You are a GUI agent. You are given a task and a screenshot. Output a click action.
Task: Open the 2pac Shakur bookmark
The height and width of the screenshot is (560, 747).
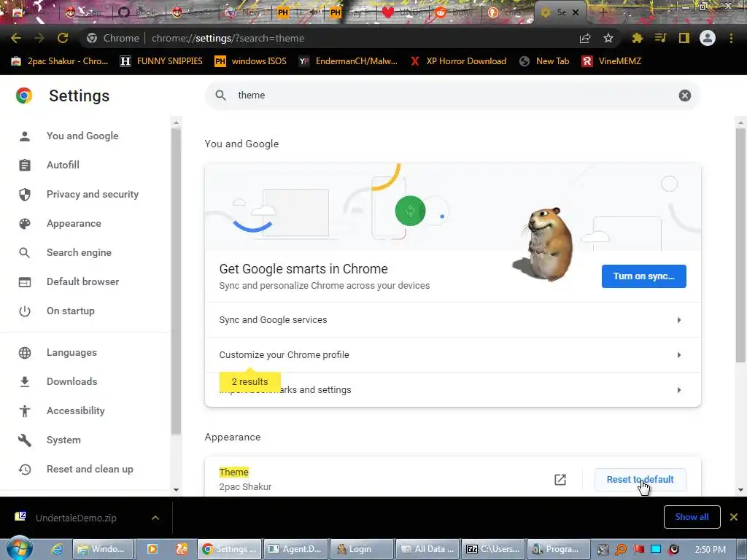(60, 61)
